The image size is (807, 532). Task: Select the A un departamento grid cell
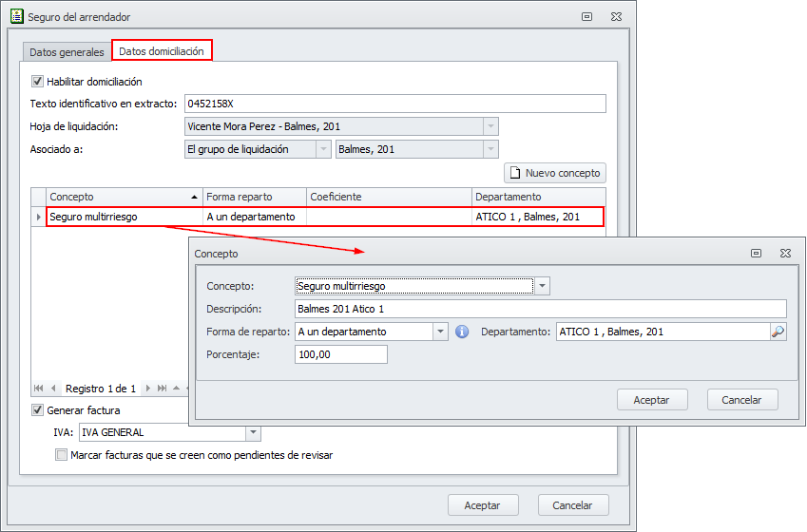pyautogui.click(x=255, y=218)
